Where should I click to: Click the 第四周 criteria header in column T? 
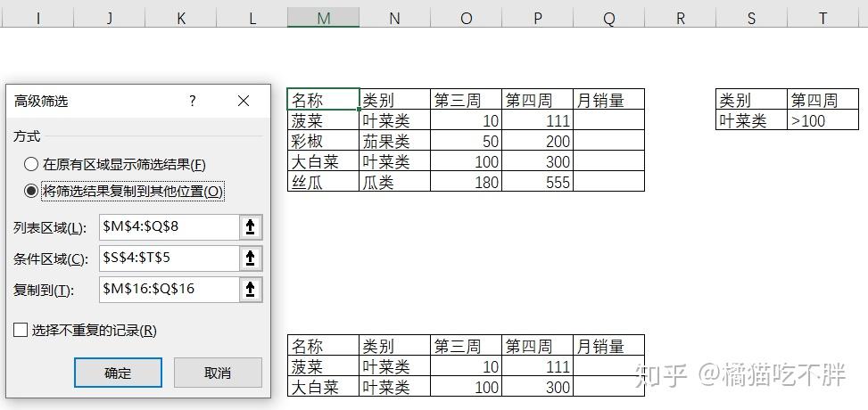(x=823, y=100)
